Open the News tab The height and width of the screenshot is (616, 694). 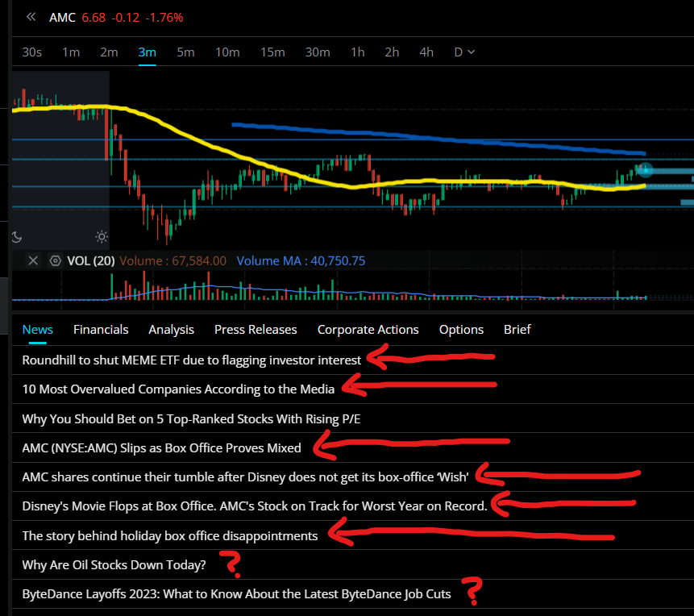click(x=38, y=330)
